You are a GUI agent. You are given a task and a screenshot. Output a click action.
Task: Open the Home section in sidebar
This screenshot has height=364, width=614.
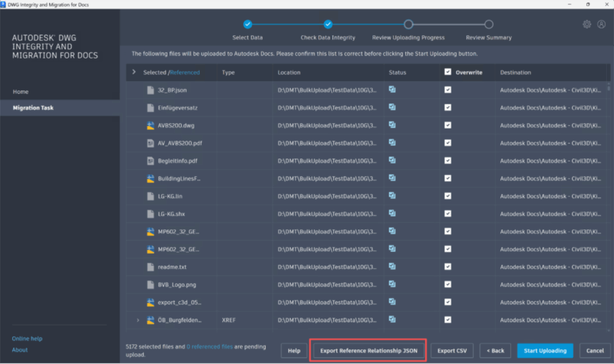coord(20,92)
